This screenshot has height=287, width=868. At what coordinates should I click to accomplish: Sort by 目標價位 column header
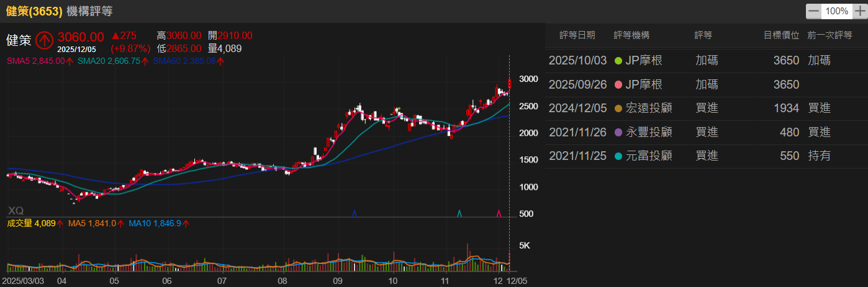click(x=781, y=35)
